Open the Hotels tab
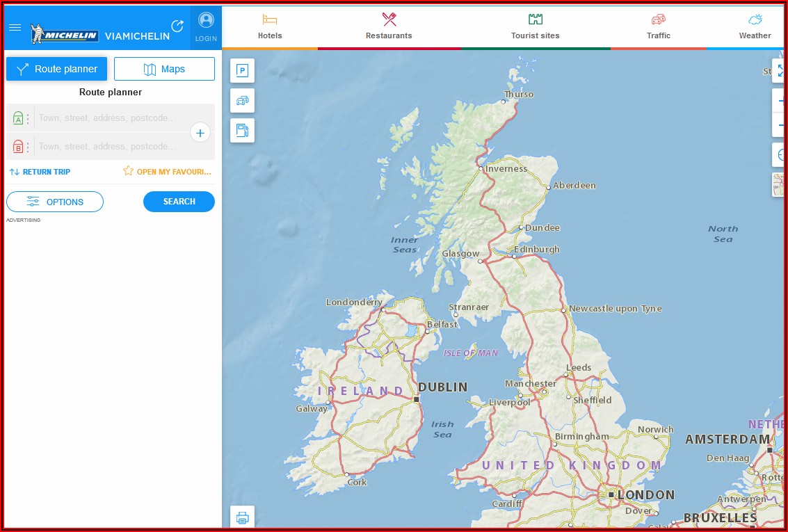The height and width of the screenshot is (532, 788). [x=270, y=26]
